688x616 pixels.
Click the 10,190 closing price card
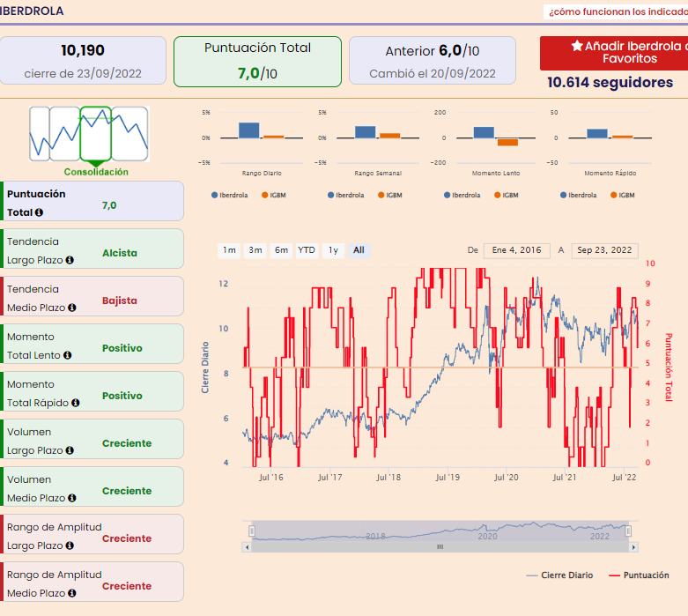pyautogui.click(x=83, y=61)
